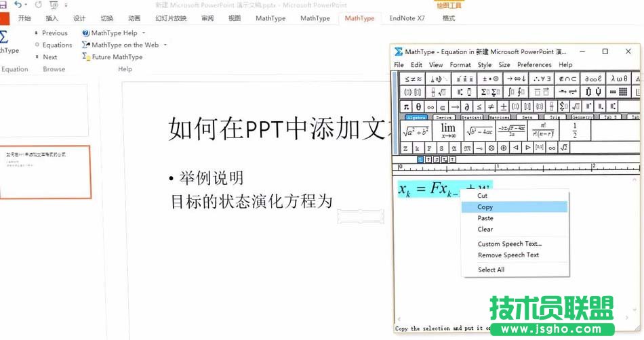The width and height of the screenshot is (644, 340).
Task: Insert the n!/r!(n−r)! combination expression
Action: point(543,131)
